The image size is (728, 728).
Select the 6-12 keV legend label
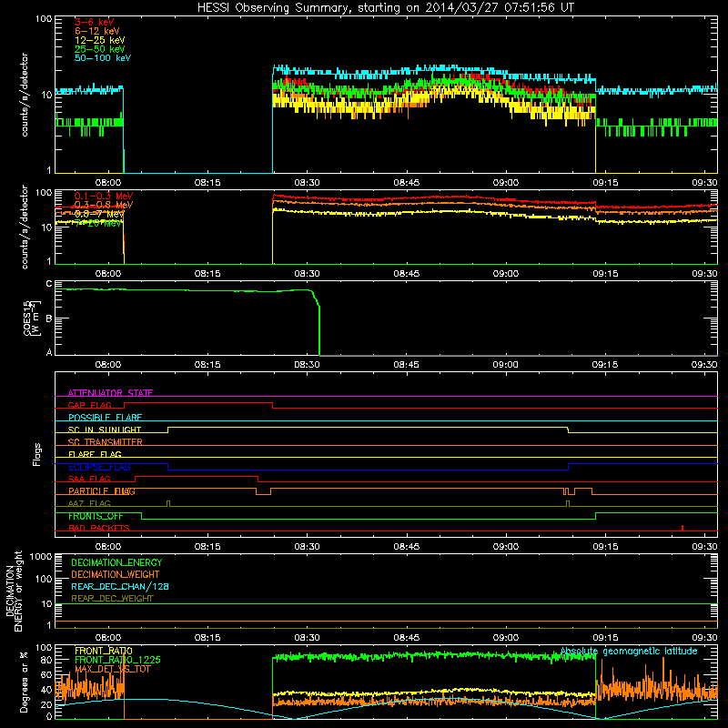tap(97, 31)
